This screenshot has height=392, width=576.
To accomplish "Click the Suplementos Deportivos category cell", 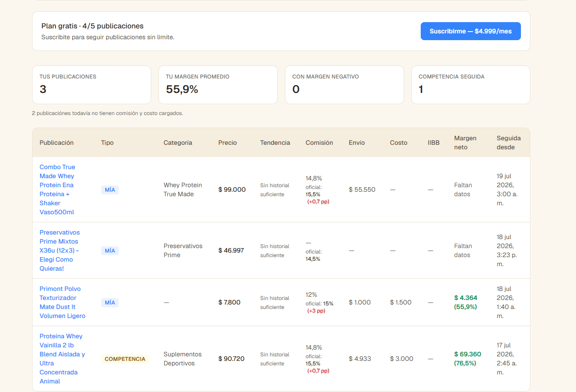I will 182,359.
